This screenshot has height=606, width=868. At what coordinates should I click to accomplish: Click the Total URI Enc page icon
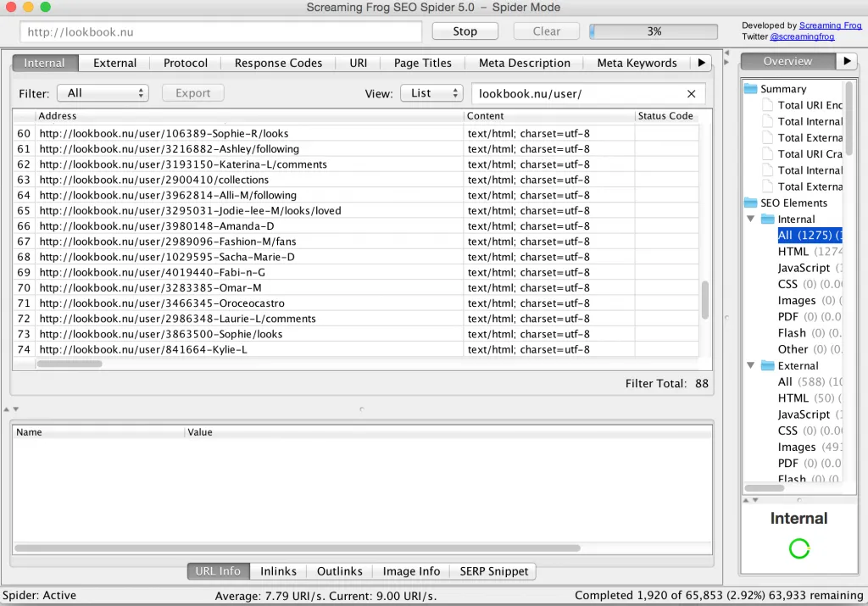767,105
